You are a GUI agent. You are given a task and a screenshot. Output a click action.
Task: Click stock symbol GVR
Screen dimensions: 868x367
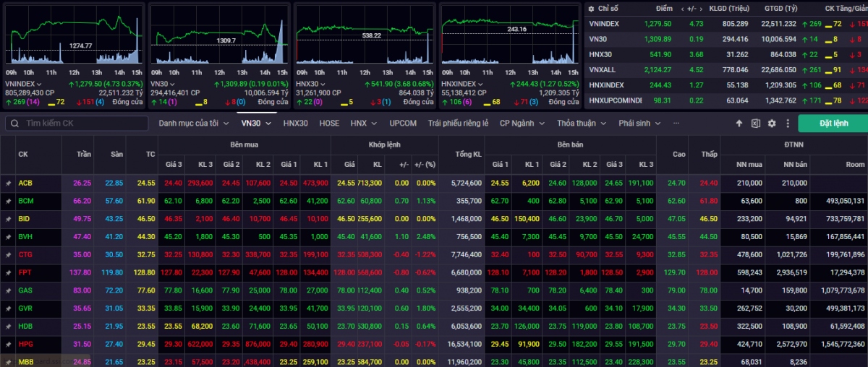coord(25,308)
